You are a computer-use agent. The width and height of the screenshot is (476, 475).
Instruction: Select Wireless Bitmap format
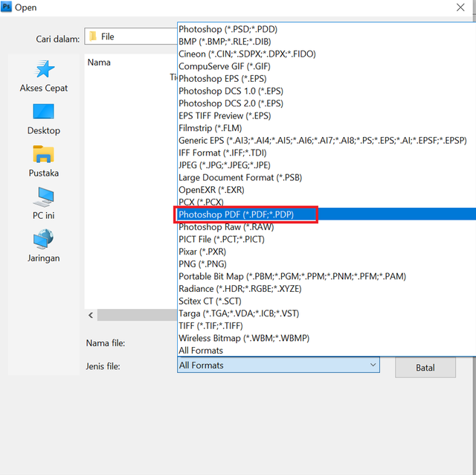tap(327, 338)
